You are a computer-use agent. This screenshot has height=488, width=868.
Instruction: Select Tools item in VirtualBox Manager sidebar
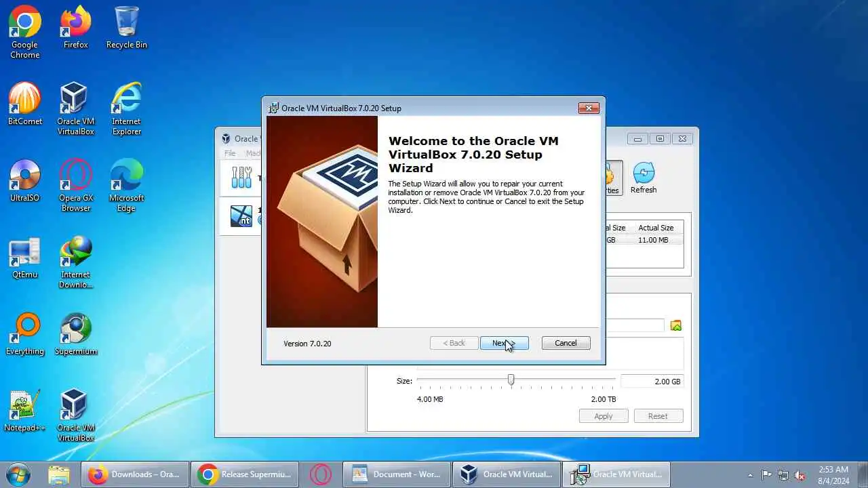click(241, 178)
